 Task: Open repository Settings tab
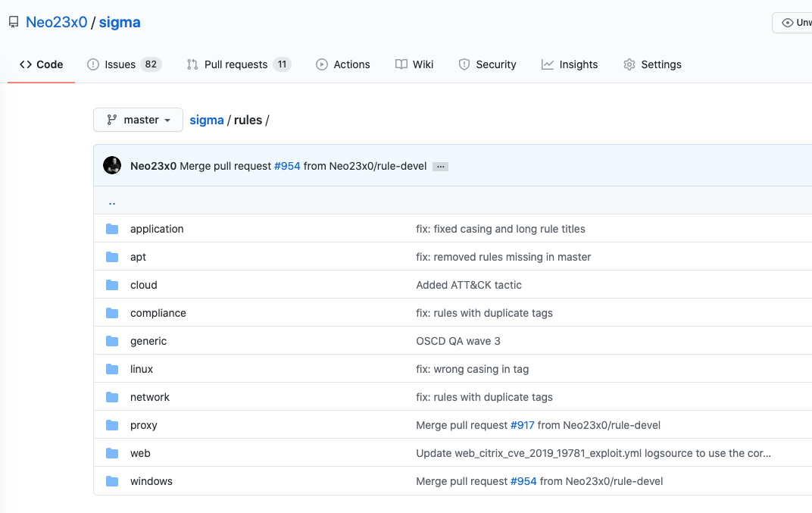pos(652,64)
